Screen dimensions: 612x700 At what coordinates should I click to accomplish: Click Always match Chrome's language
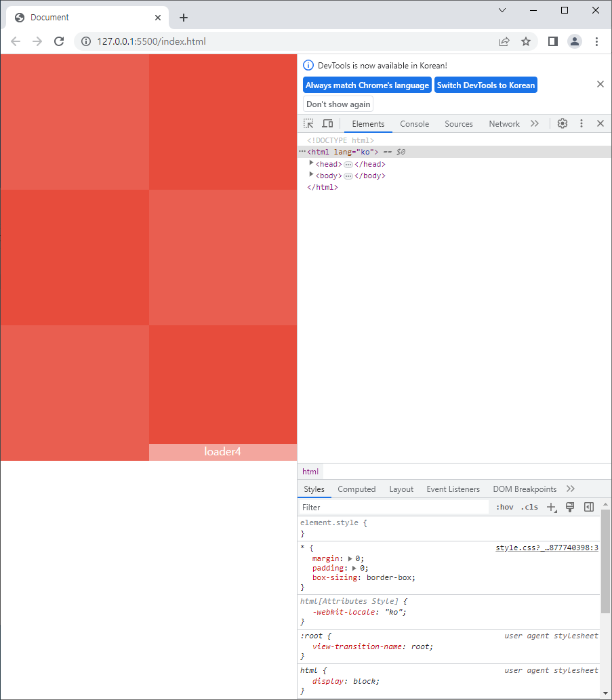pyautogui.click(x=367, y=85)
